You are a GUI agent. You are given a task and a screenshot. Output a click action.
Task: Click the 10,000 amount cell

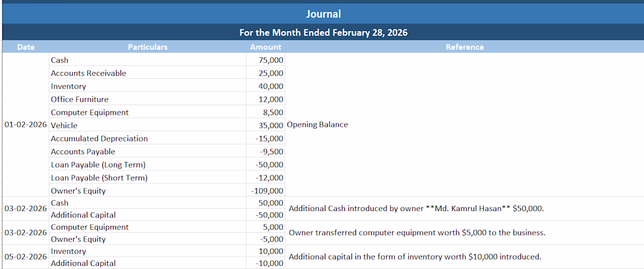coord(265,251)
